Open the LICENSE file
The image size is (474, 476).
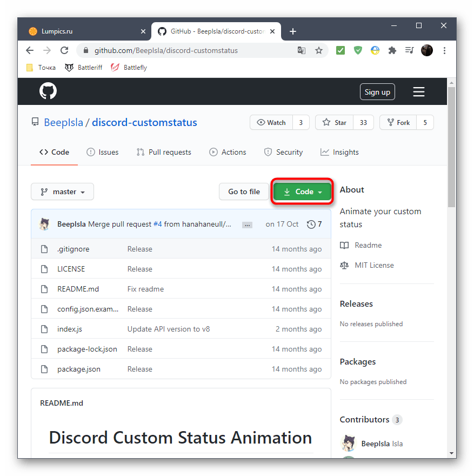(71, 269)
